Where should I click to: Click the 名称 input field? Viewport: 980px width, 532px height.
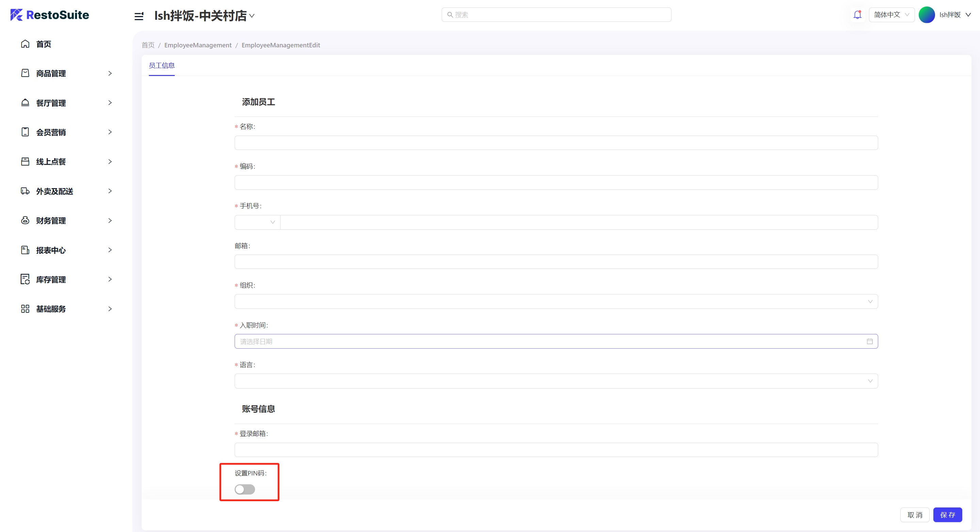pyautogui.click(x=556, y=143)
